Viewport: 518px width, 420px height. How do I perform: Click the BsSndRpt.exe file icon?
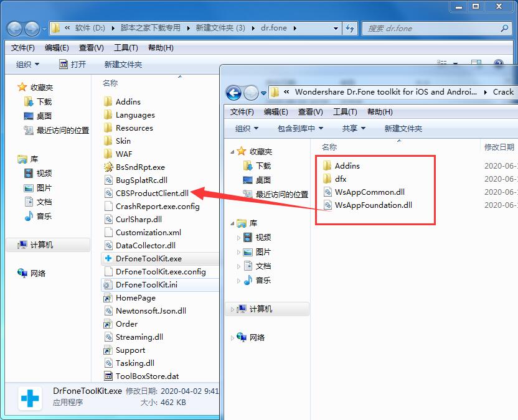108,167
